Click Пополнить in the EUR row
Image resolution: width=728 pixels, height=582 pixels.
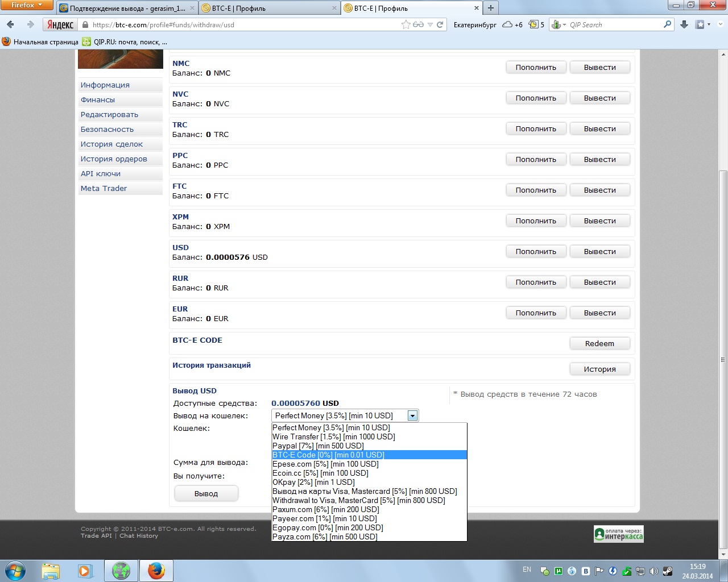click(536, 313)
